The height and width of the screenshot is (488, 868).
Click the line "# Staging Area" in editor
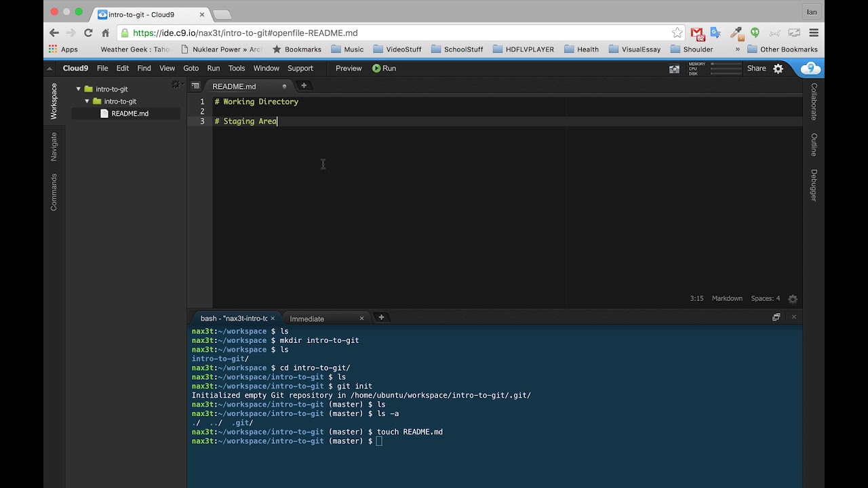point(245,121)
